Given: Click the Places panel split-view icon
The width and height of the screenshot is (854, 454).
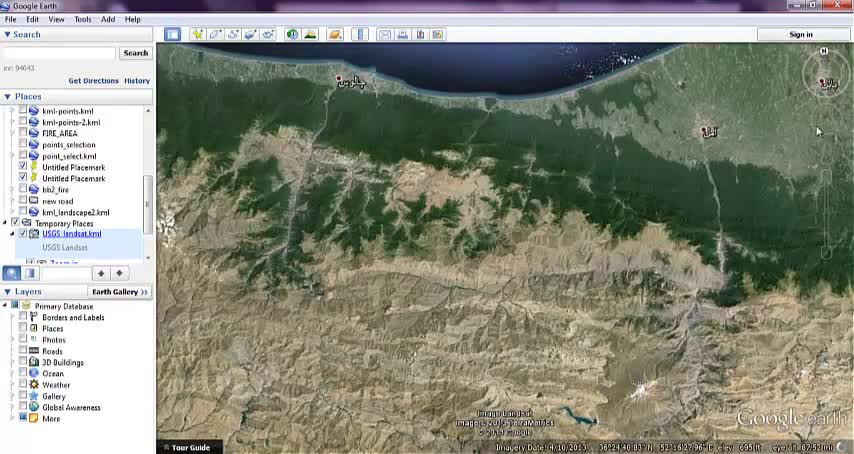Looking at the screenshot, I should 30,273.
